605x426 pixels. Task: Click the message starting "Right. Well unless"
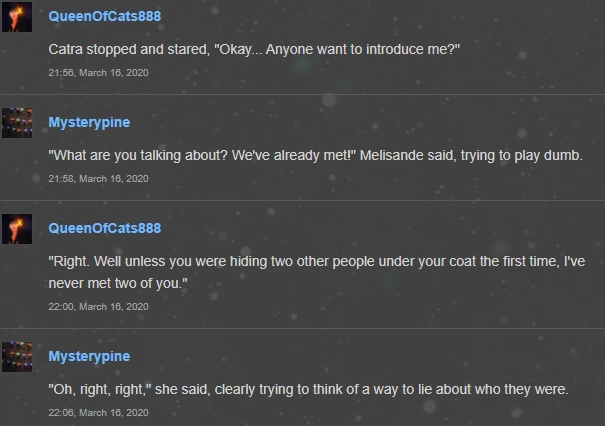click(x=315, y=261)
